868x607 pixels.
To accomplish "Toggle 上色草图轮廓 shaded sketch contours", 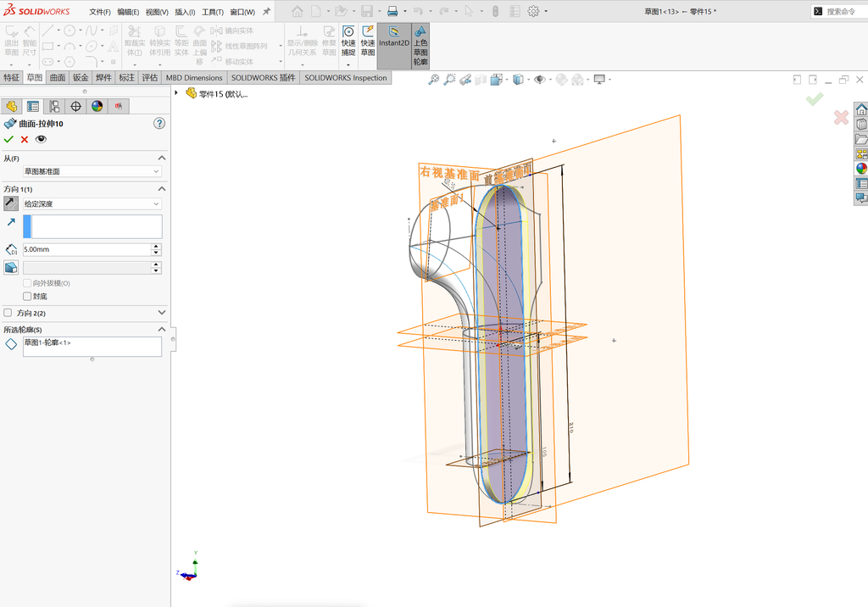I will coord(420,46).
